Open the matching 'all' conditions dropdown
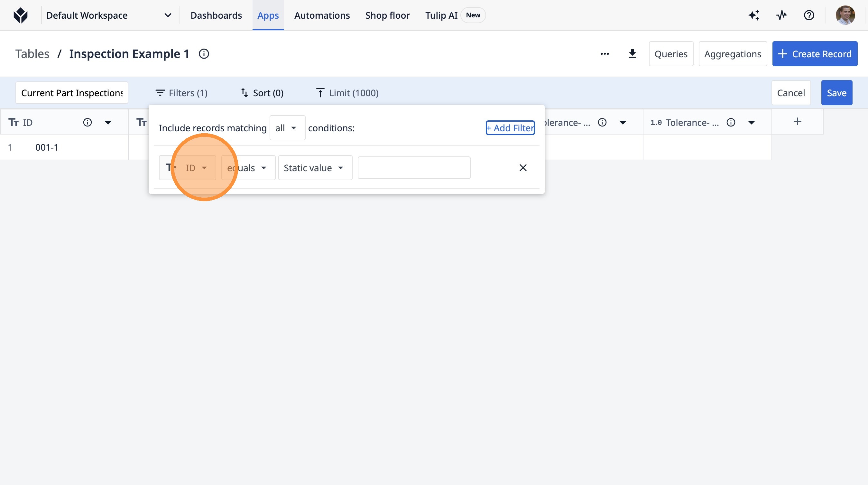 [287, 128]
